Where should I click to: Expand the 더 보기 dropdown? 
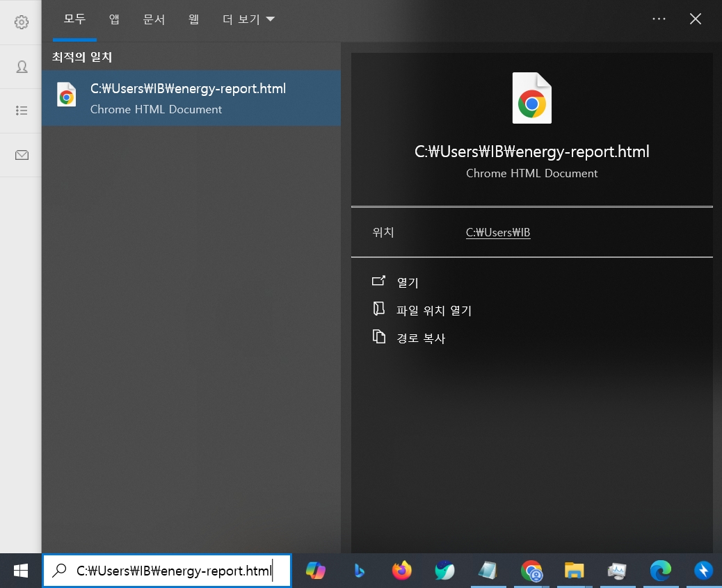coord(248,19)
